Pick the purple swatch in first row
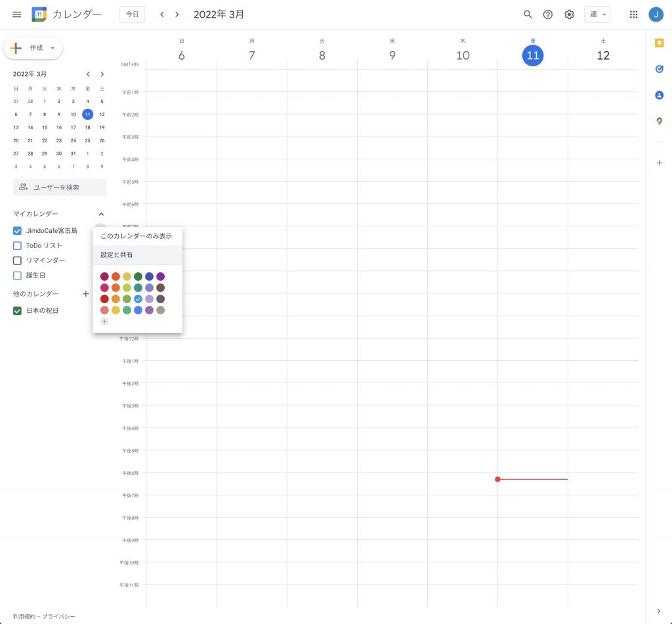The height and width of the screenshot is (624, 672). pyautogui.click(x=160, y=276)
